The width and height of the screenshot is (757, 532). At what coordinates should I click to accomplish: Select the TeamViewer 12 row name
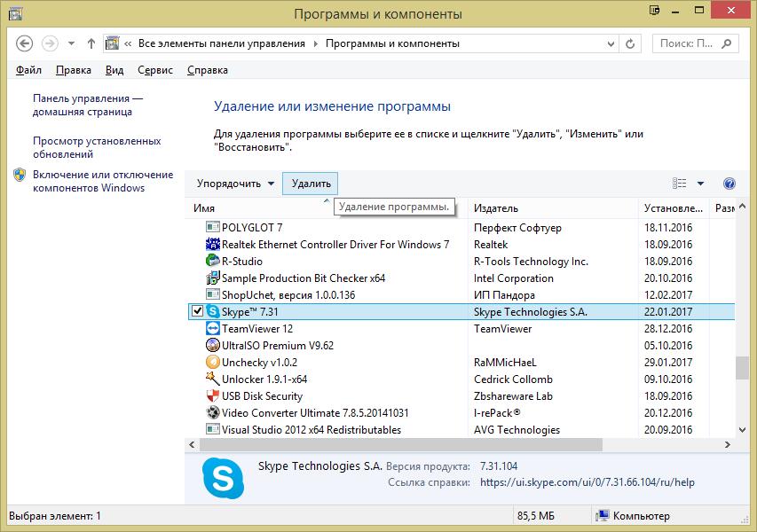click(256, 328)
